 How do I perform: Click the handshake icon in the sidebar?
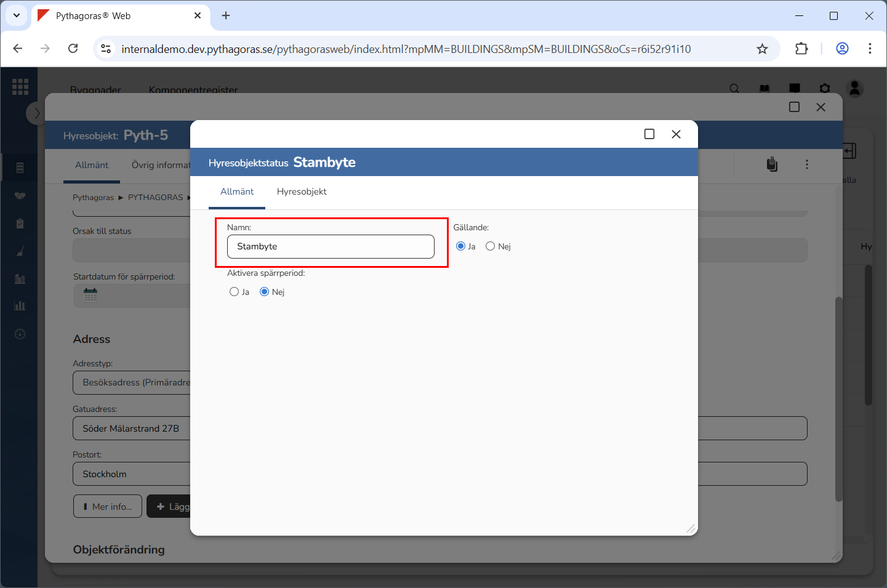point(20,196)
